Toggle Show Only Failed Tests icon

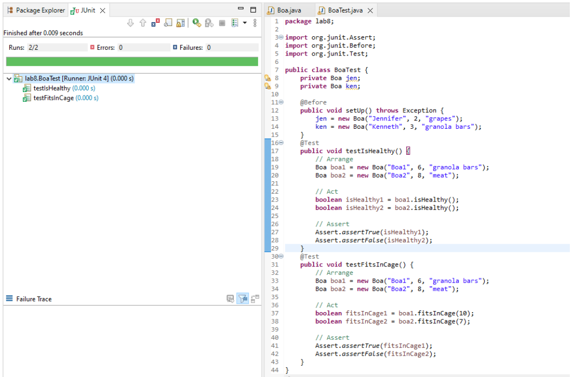[x=156, y=23]
